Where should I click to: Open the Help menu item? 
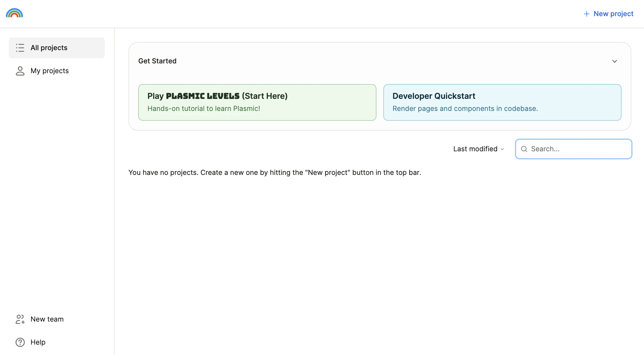tap(57, 342)
